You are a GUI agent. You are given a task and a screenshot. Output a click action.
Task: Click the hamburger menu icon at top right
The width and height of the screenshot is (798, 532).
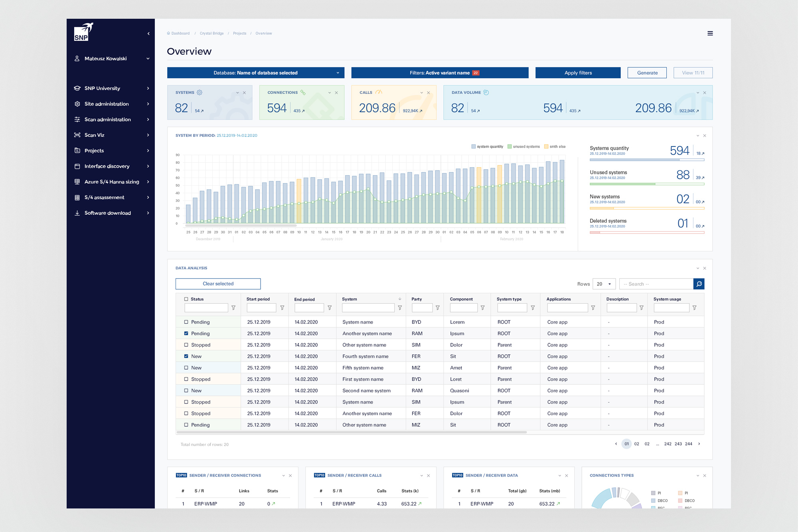[x=710, y=34]
